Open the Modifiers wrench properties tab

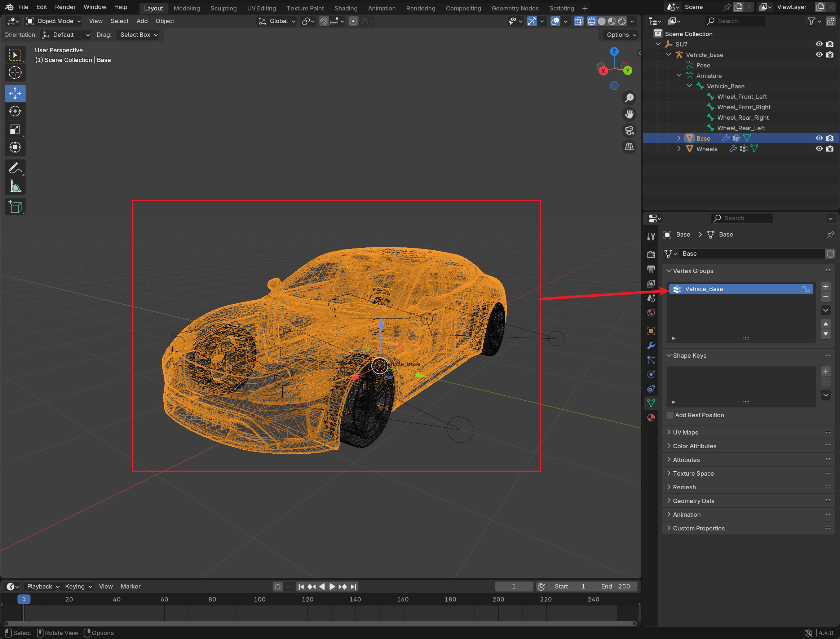pyautogui.click(x=651, y=346)
